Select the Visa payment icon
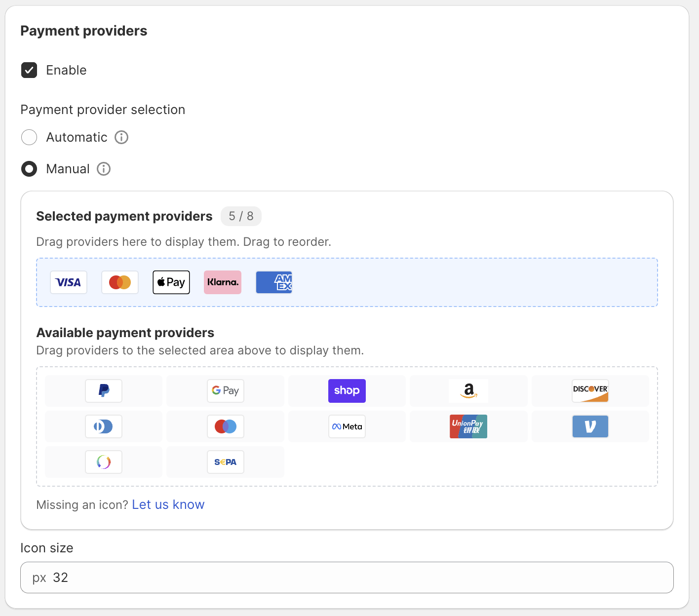Screen dimensions: 699x616 [x=69, y=282]
